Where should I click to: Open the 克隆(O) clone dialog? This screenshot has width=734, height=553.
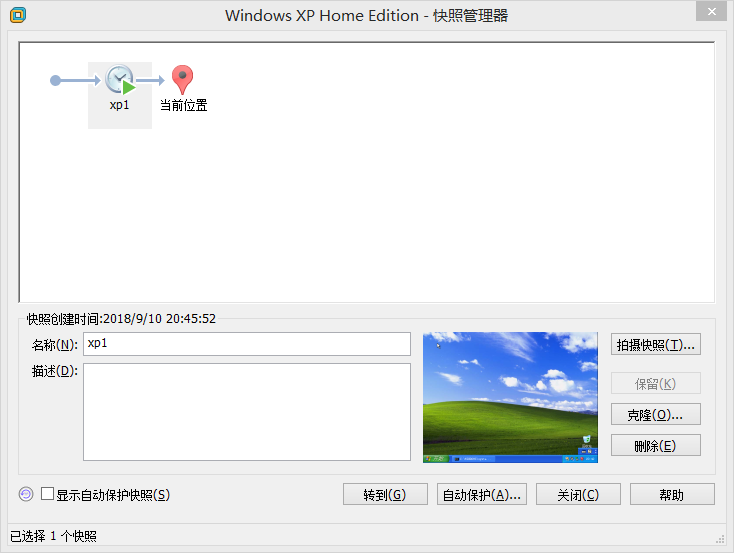(655, 414)
